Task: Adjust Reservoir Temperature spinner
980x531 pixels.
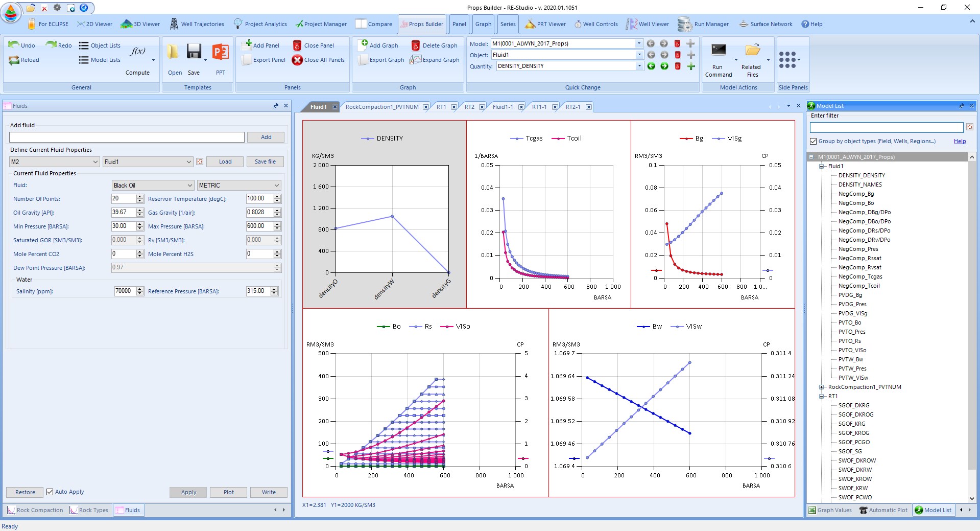Action: click(x=277, y=198)
